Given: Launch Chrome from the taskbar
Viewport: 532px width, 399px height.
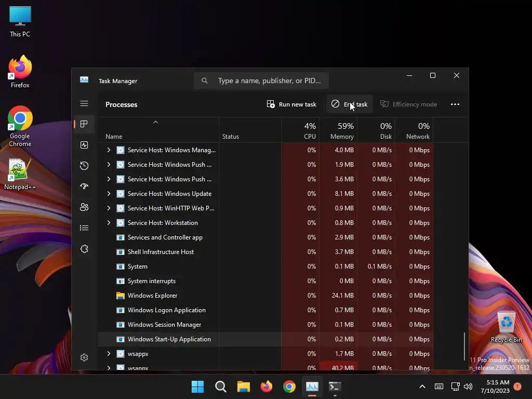Looking at the screenshot, I should tap(289, 387).
